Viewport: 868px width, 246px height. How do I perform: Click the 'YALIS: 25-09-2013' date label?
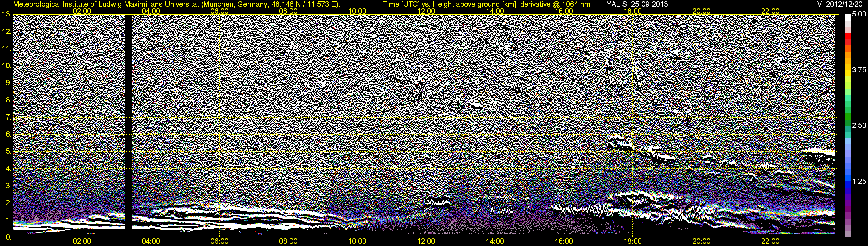point(637,4)
